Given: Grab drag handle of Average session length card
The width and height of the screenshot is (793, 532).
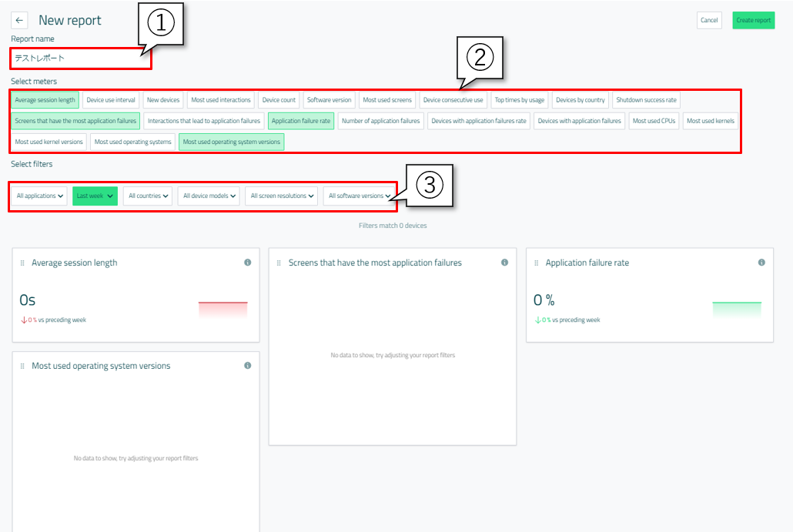Looking at the screenshot, I should coord(22,263).
